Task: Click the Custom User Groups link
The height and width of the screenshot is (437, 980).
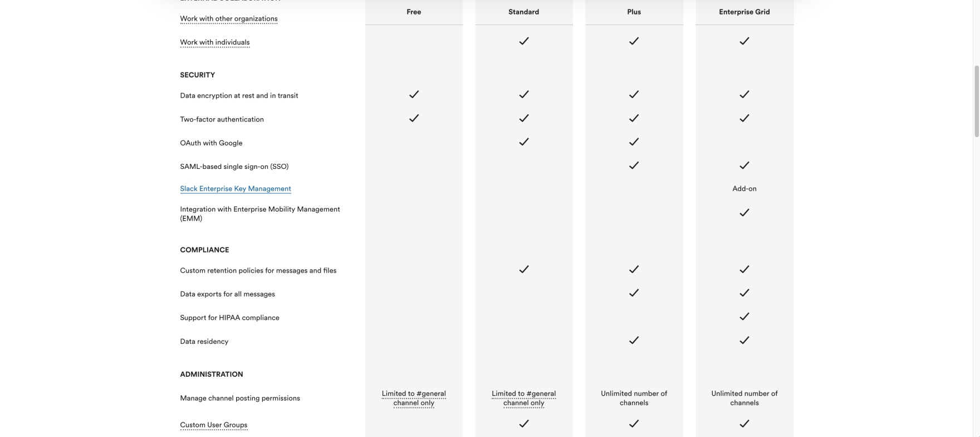Action: pos(213,425)
